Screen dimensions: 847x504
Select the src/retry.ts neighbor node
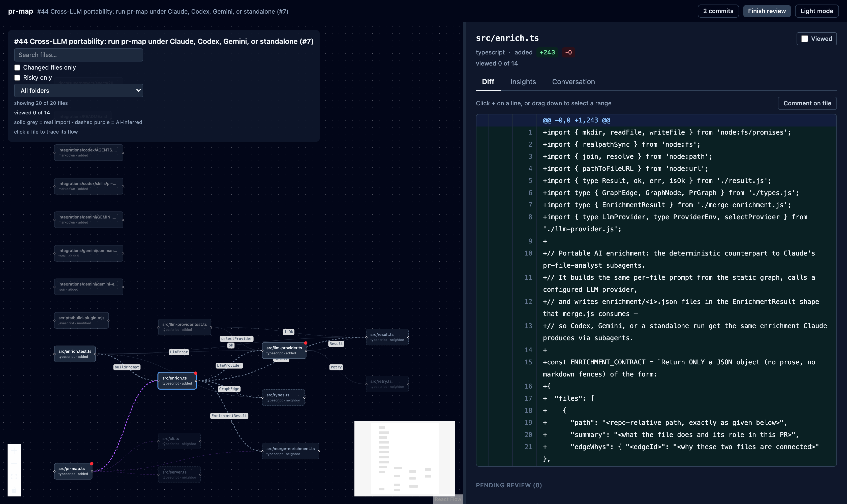pos(387,384)
